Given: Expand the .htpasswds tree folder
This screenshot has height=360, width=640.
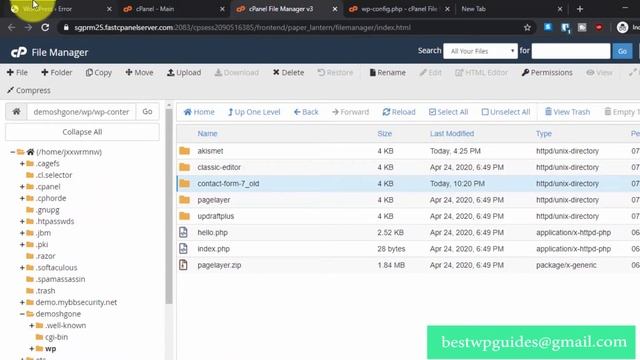Looking at the screenshot, I should click(x=22, y=221).
